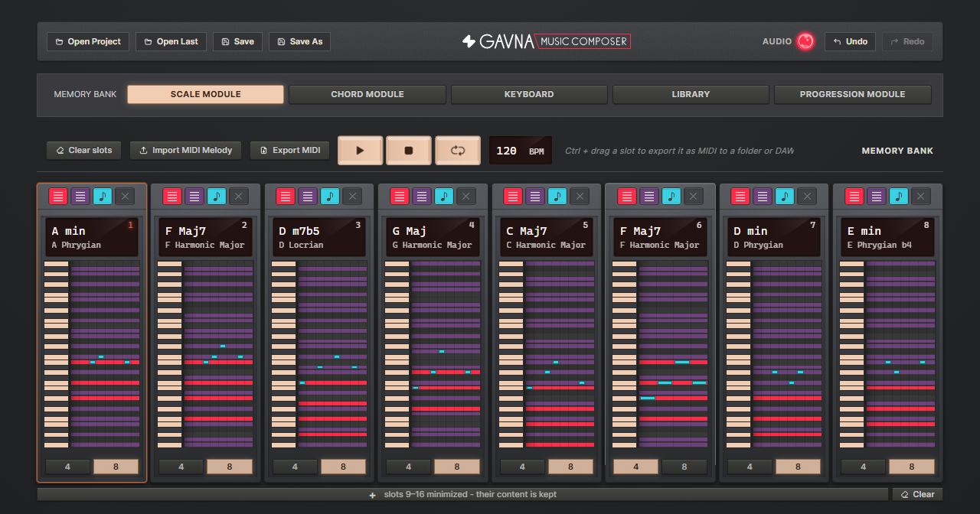Toggle purple scale-lines icon on slot 1 A min

(x=80, y=197)
